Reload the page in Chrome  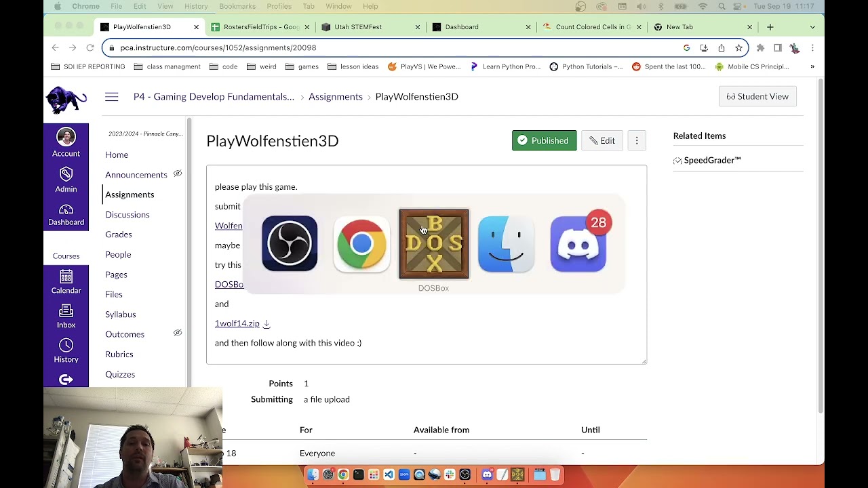pyautogui.click(x=90, y=47)
